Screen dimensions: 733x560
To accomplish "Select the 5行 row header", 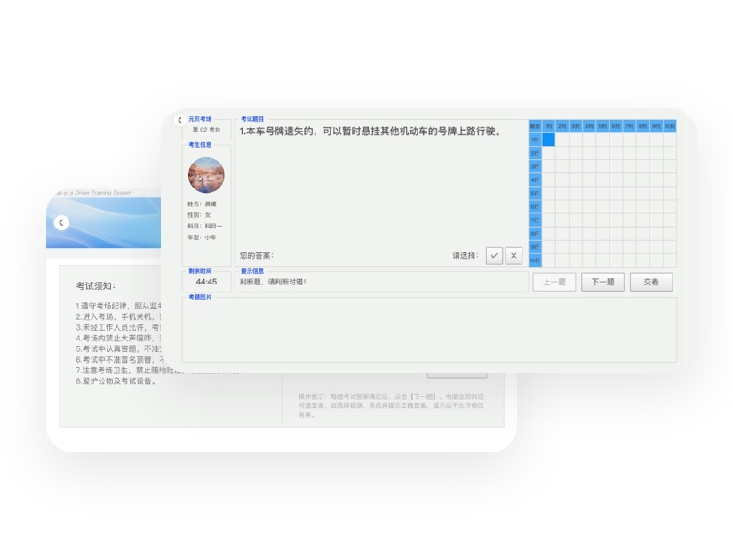I will [535, 193].
